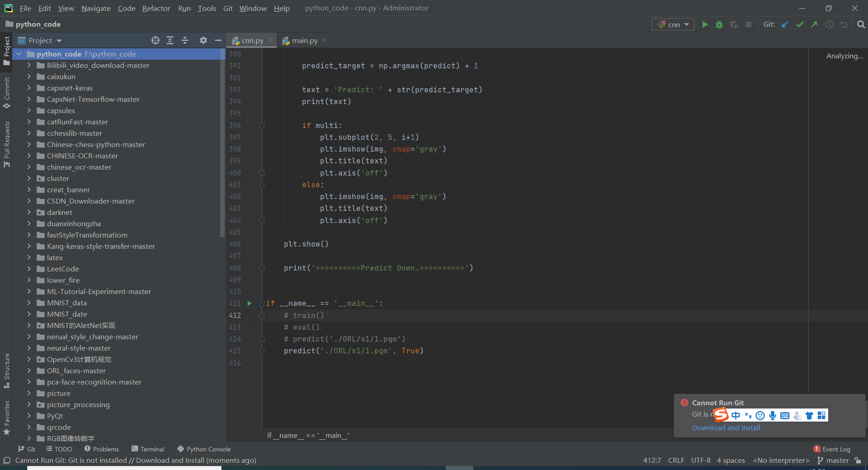
Task: Run cnn with coverage
Action: coord(734,24)
